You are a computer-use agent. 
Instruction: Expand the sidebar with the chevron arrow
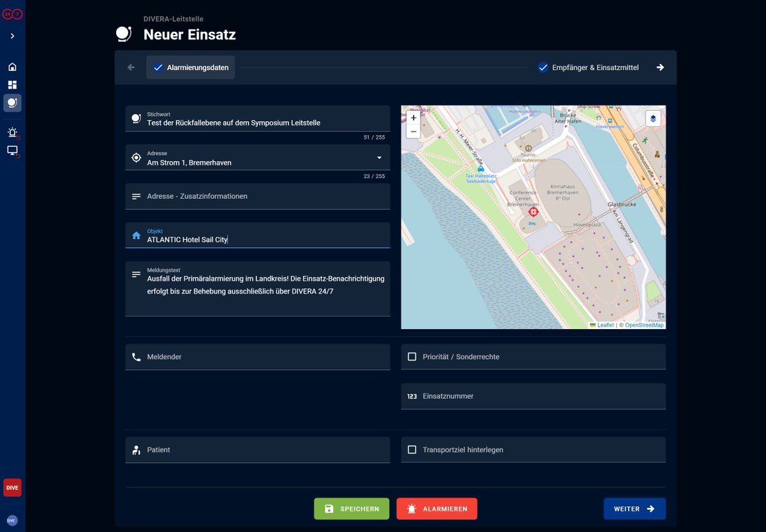[x=12, y=36]
